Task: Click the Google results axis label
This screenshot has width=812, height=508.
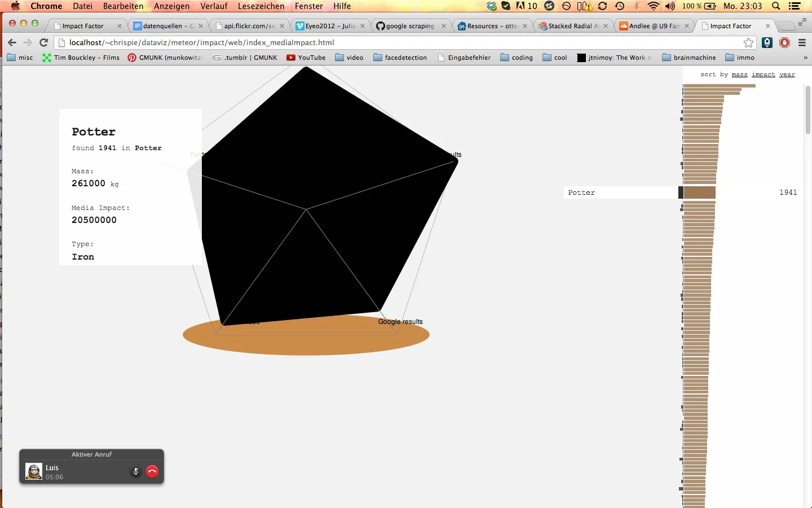Action: tap(400, 322)
